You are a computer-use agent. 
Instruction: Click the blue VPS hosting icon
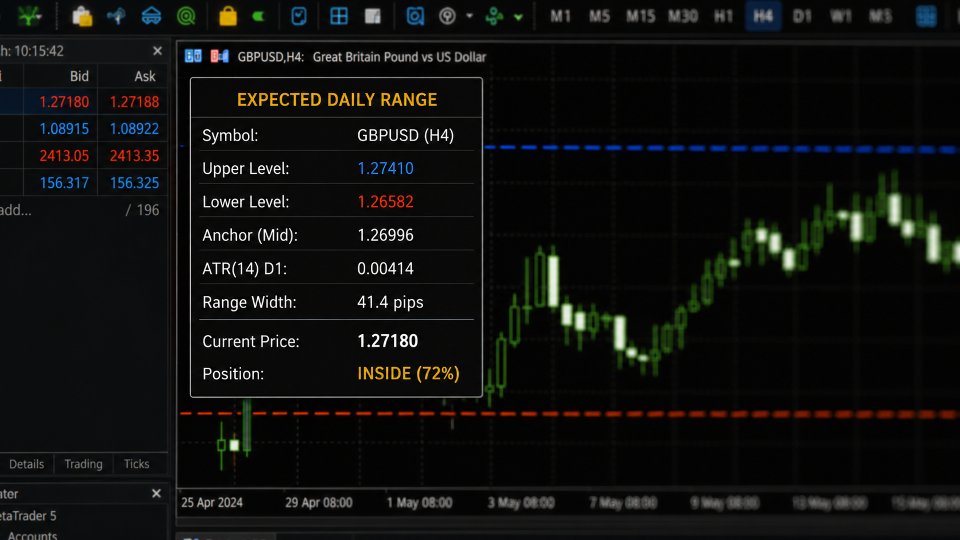point(151,16)
